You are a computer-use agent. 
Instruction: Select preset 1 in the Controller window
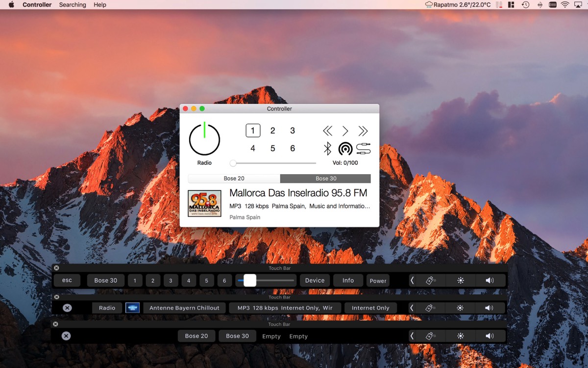point(253,131)
